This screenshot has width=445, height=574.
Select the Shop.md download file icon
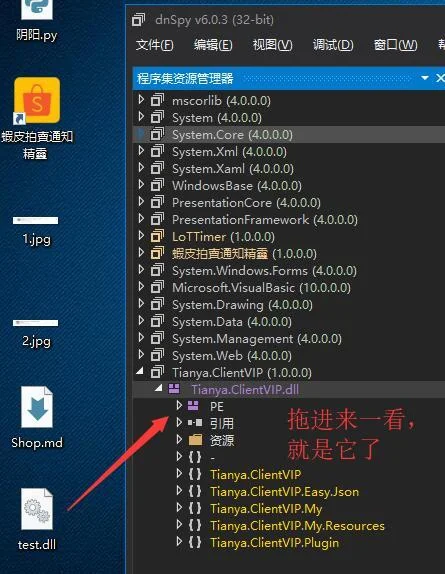[x=37, y=407]
